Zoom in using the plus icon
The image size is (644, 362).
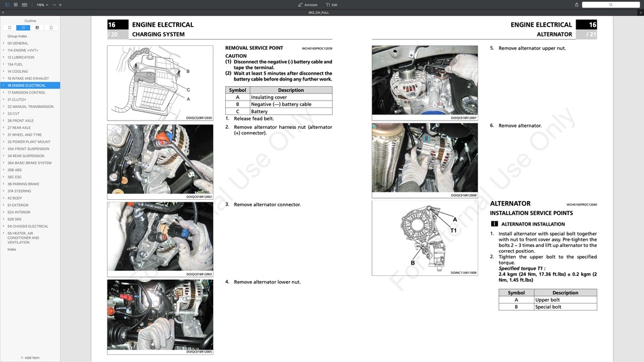coord(60,5)
